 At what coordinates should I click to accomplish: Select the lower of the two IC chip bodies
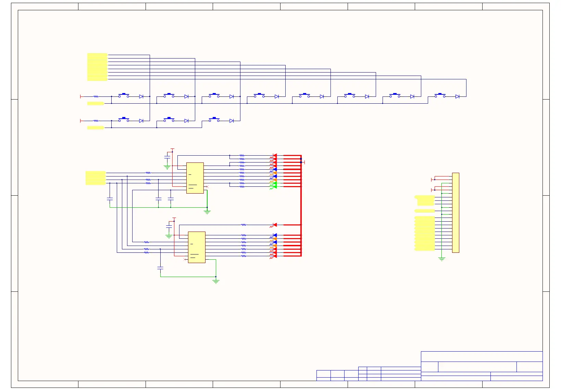pos(197,247)
